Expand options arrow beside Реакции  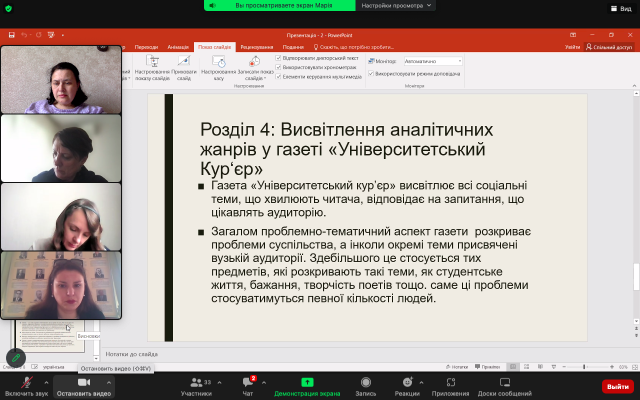pyautogui.click(x=421, y=383)
